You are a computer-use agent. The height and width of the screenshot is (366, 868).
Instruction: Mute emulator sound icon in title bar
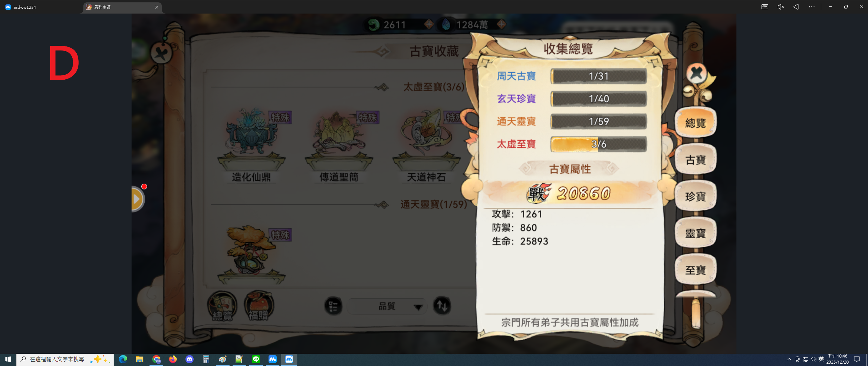pyautogui.click(x=781, y=7)
